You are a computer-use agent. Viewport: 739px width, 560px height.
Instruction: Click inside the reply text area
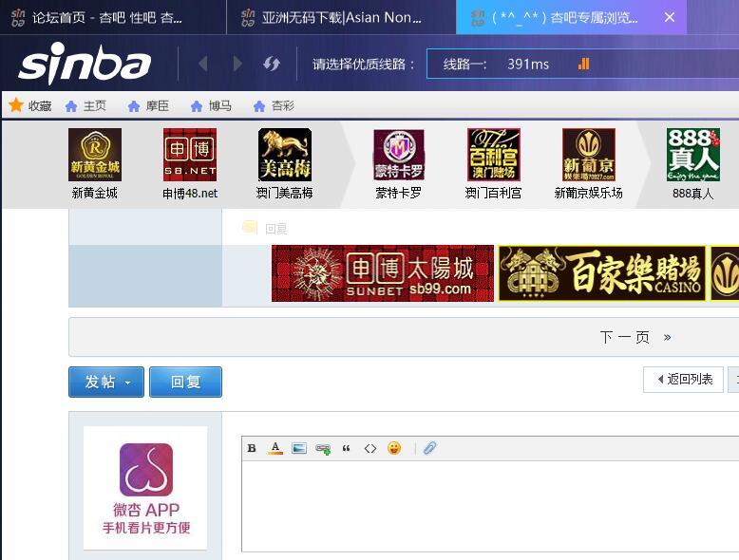tap(490, 506)
